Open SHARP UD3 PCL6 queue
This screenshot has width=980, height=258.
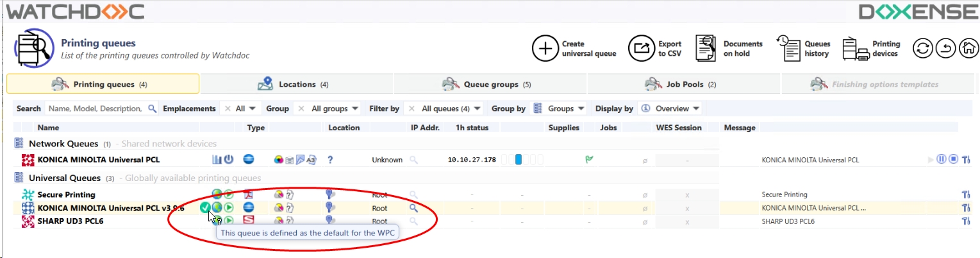pos(71,221)
